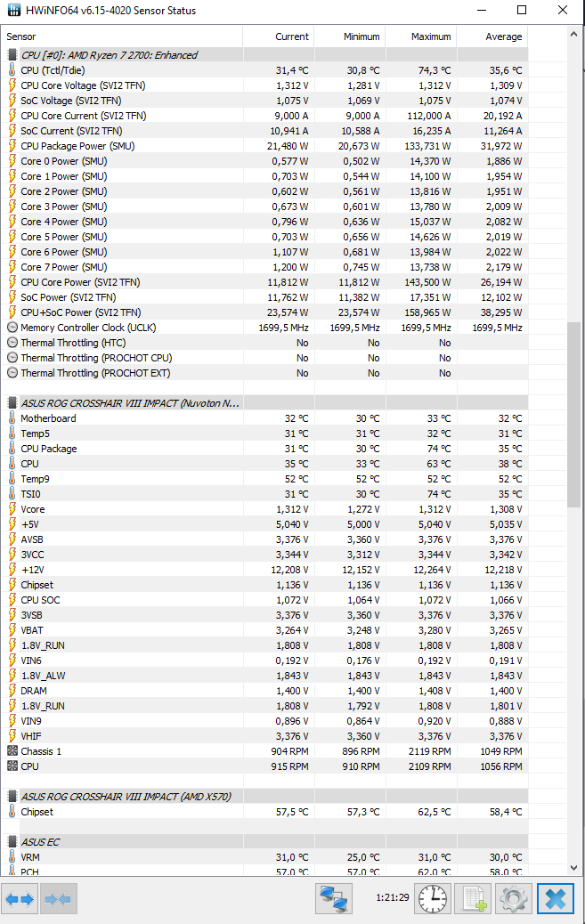Select the VBAT sensor row

tap(264, 630)
